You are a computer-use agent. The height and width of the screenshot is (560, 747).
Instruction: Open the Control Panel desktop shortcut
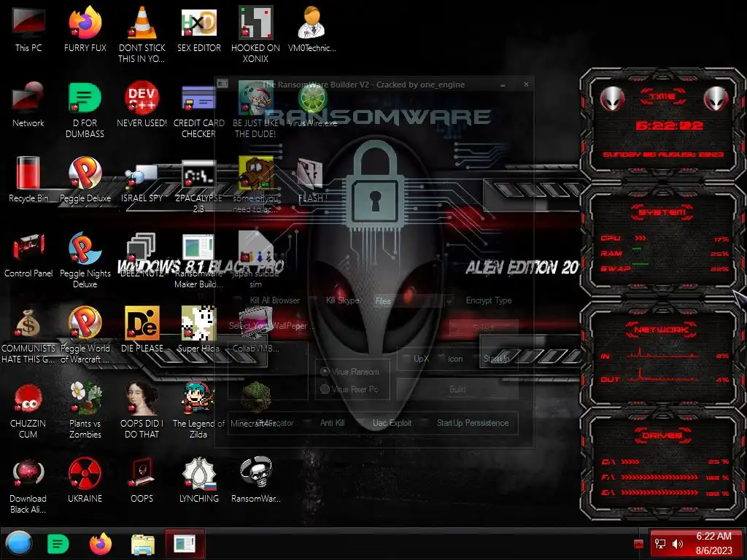[28, 255]
